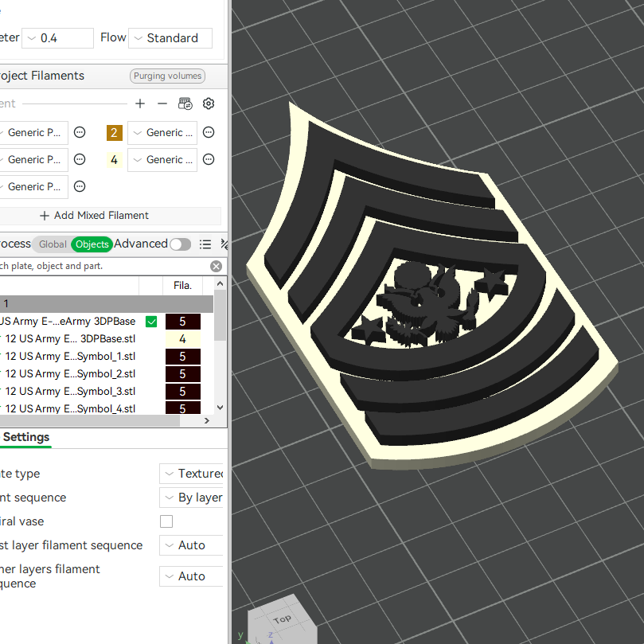This screenshot has height=644, width=644.
Task: Open process settings list icon
Action: 205,244
